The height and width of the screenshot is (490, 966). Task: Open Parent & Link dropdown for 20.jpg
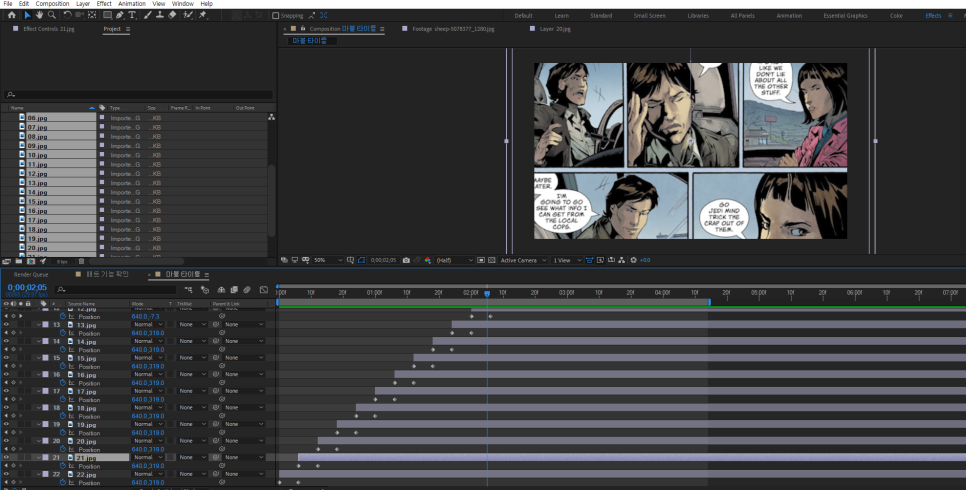pos(244,441)
